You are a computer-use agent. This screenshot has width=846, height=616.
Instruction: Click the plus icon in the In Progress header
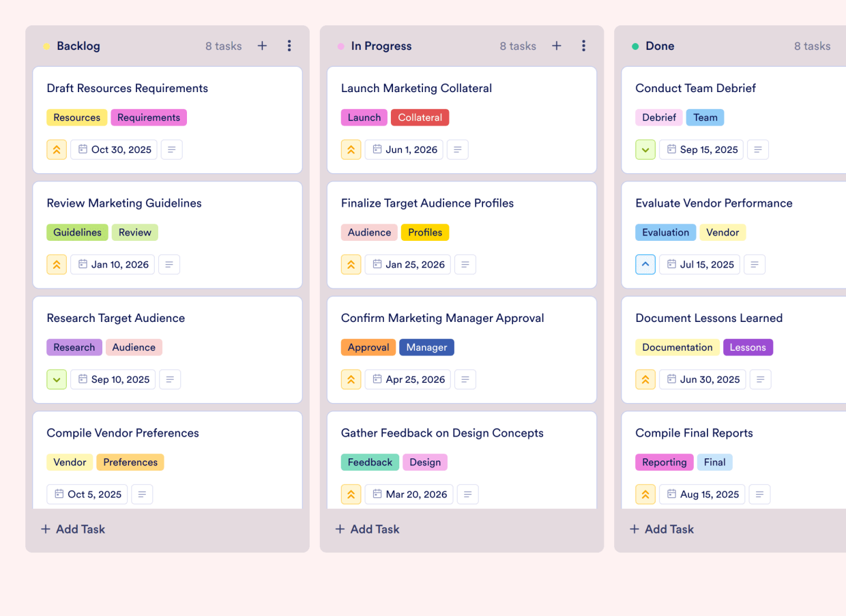point(557,46)
